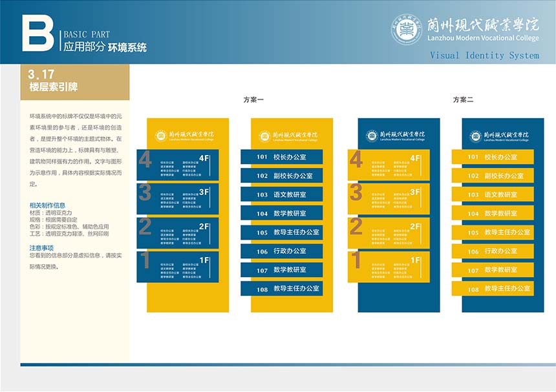Select the 方案二 label
The height and width of the screenshot is (392, 556).
(463, 100)
